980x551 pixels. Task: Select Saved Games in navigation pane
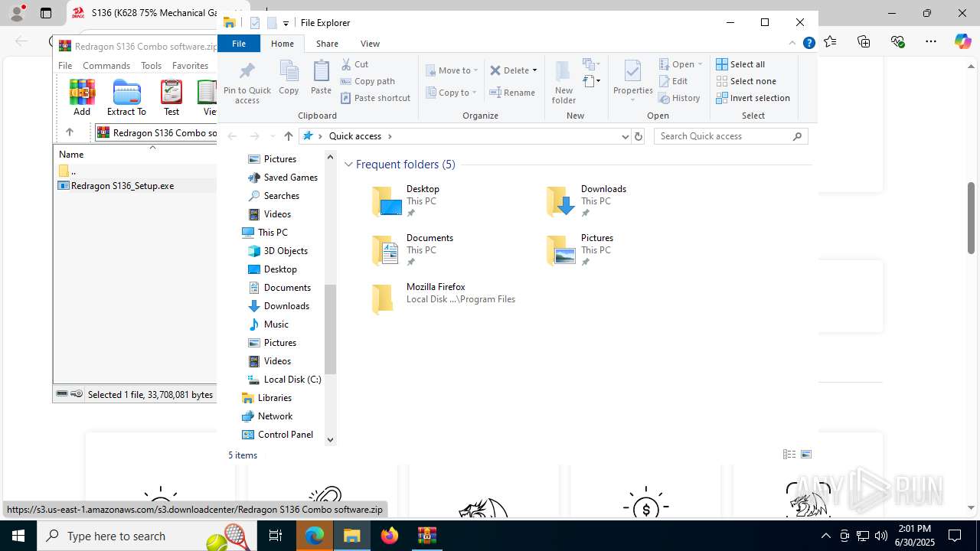tap(290, 178)
